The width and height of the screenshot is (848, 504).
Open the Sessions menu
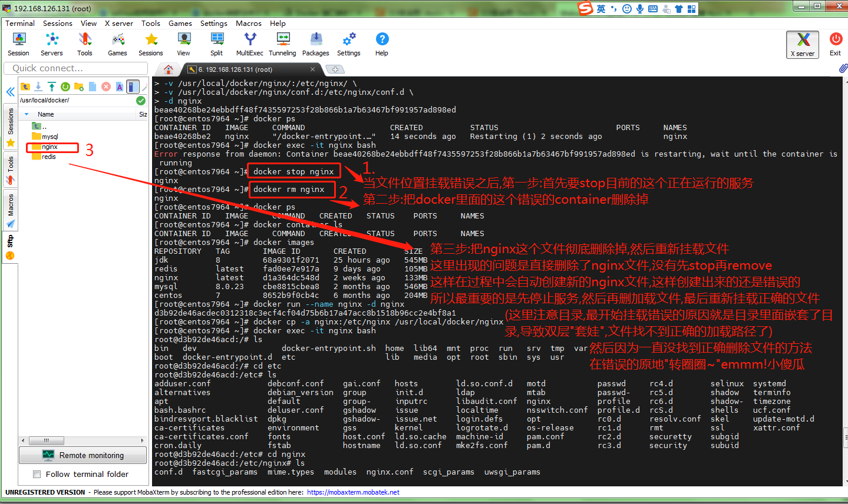(x=58, y=23)
